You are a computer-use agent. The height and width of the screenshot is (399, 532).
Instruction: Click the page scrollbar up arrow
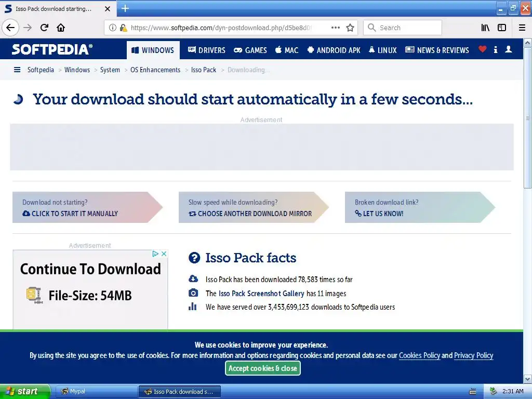[528, 43]
